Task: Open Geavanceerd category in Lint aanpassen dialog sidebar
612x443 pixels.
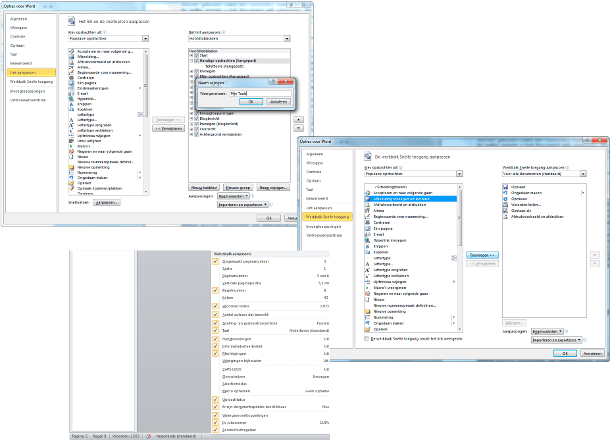Action: 21,63
